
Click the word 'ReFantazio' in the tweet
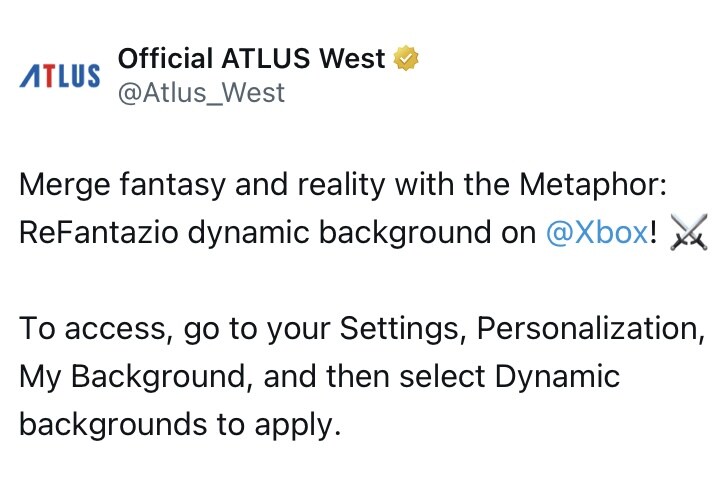click(98, 232)
